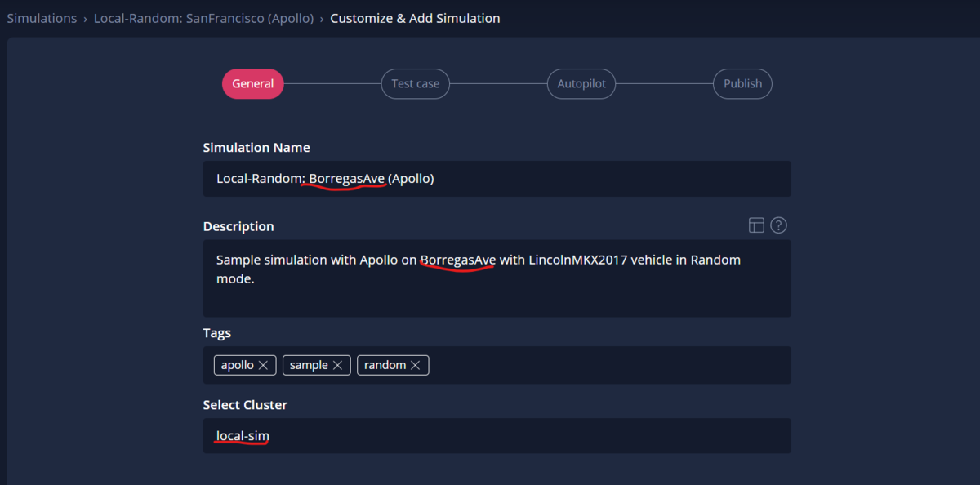The height and width of the screenshot is (485, 980).
Task: Select the sample tag label
Action: coord(309,365)
